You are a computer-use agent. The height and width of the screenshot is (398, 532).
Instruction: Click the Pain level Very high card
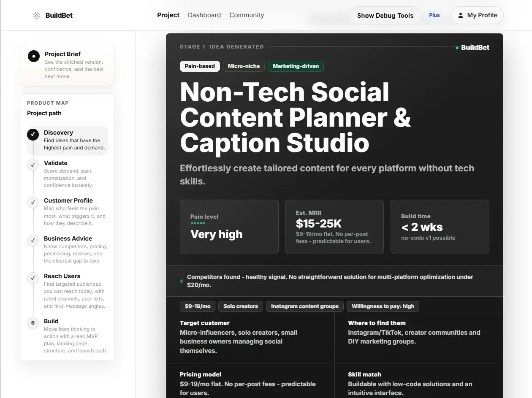pos(229,227)
